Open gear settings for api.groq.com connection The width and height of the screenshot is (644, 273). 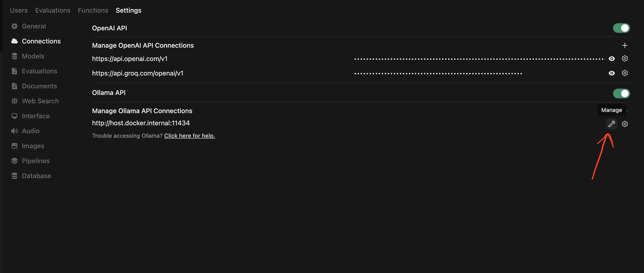(x=625, y=73)
